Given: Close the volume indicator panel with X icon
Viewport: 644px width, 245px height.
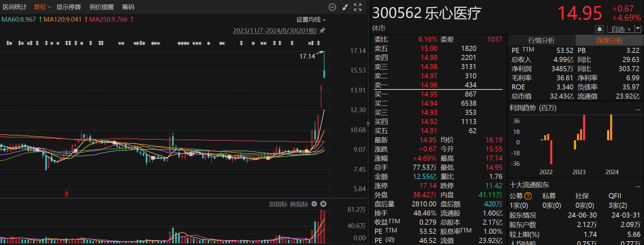Looking at the screenshot, I should tap(324, 204).
